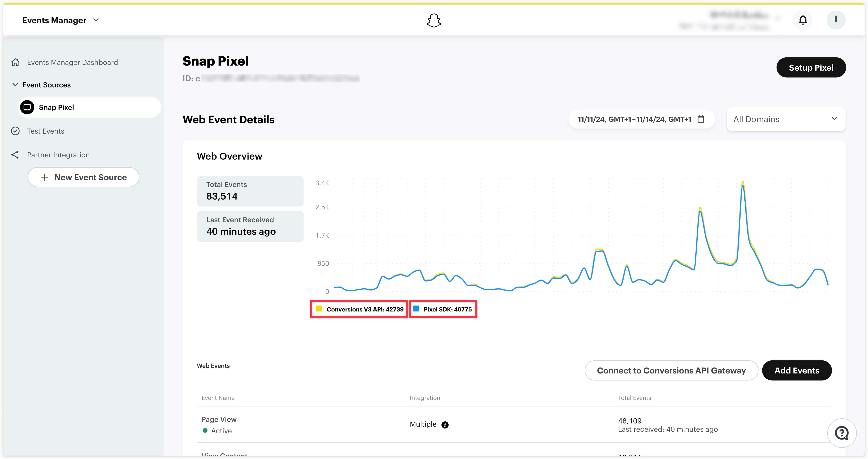Image resolution: width=868 pixels, height=459 pixels.
Task: Open the help chat bubble icon
Action: (842, 433)
